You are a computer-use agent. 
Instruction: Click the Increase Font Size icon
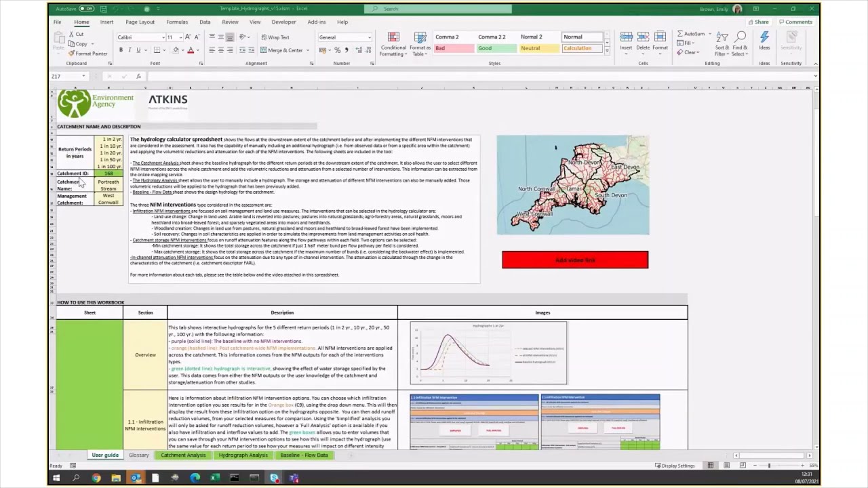point(188,37)
